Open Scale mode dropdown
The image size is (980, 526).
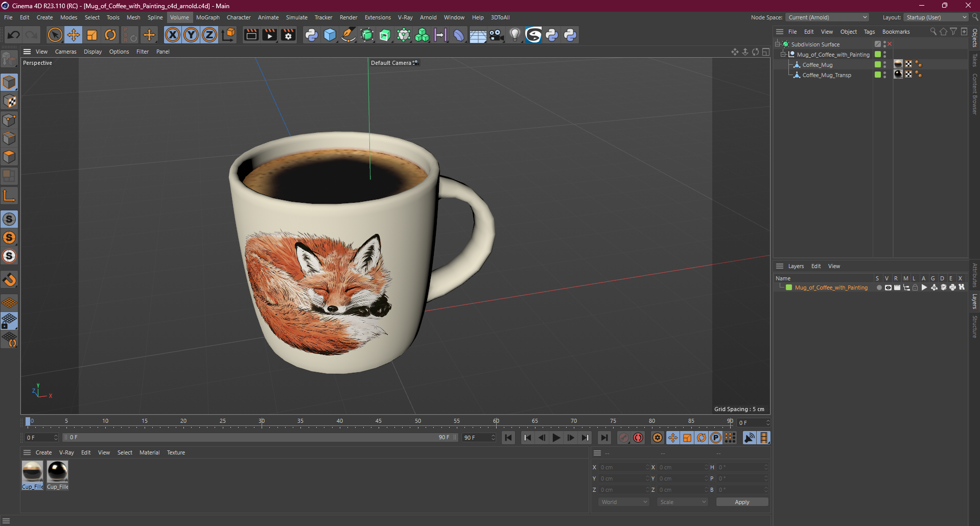point(682,502)
